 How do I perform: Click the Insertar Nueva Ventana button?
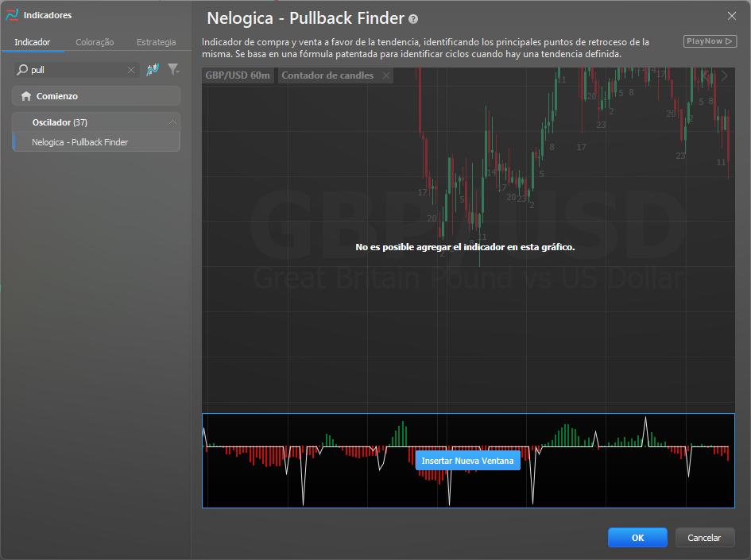[467, 461]
